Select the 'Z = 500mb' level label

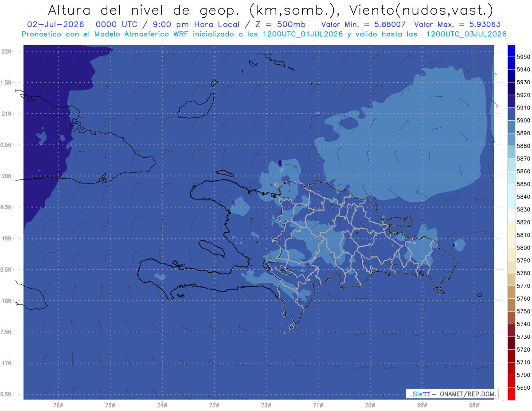280,24
